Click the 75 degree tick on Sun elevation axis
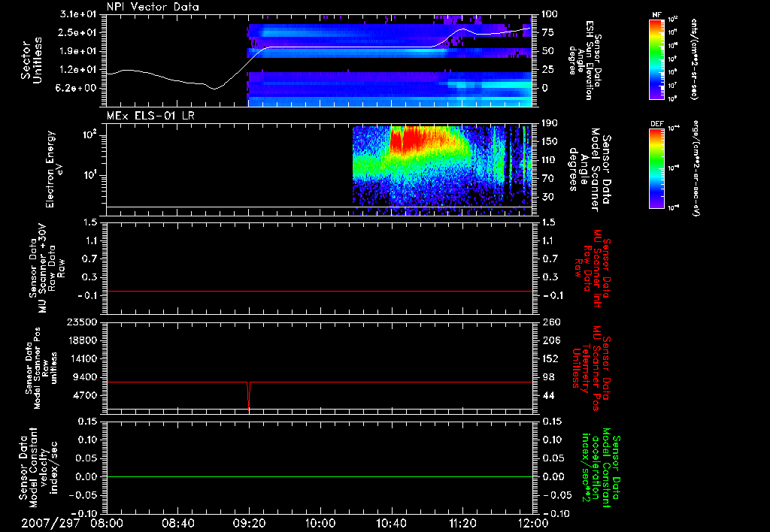The width and height of the screenshot is (770, 532). [x=548, y=32]
